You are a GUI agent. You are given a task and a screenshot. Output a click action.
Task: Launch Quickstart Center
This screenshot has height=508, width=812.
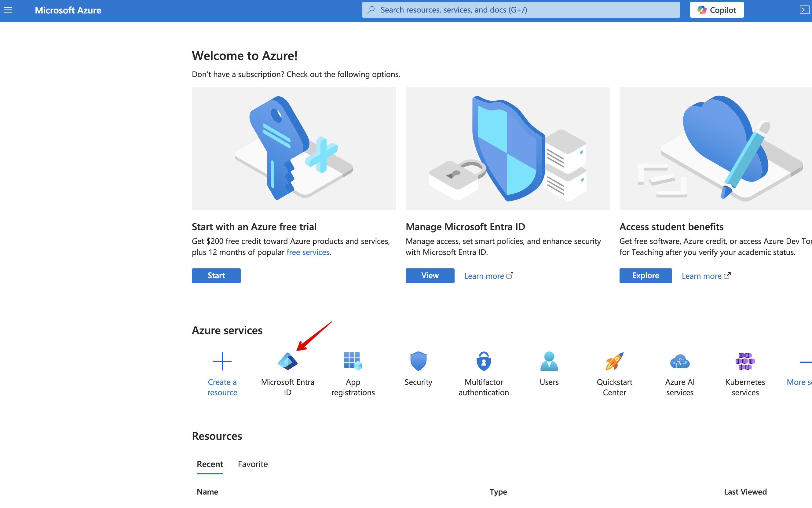(614, 374)
